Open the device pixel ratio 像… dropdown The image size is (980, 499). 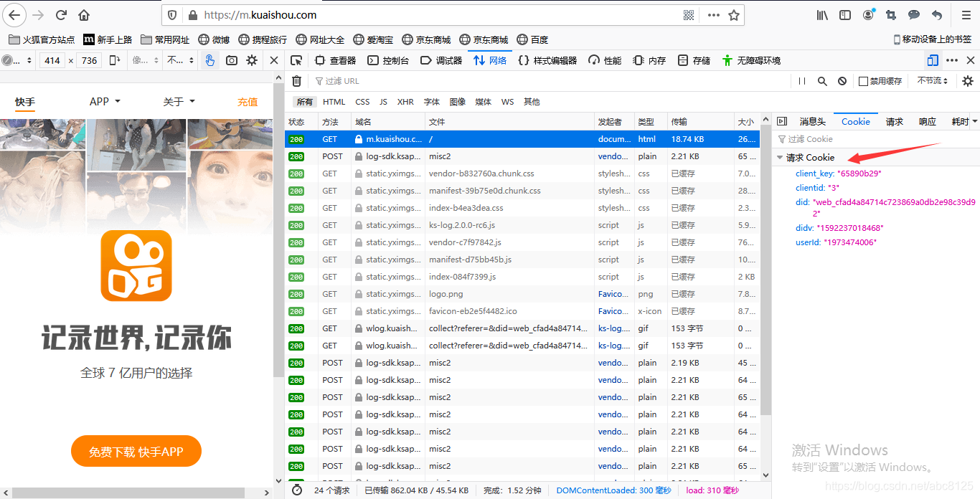point(144,61)
